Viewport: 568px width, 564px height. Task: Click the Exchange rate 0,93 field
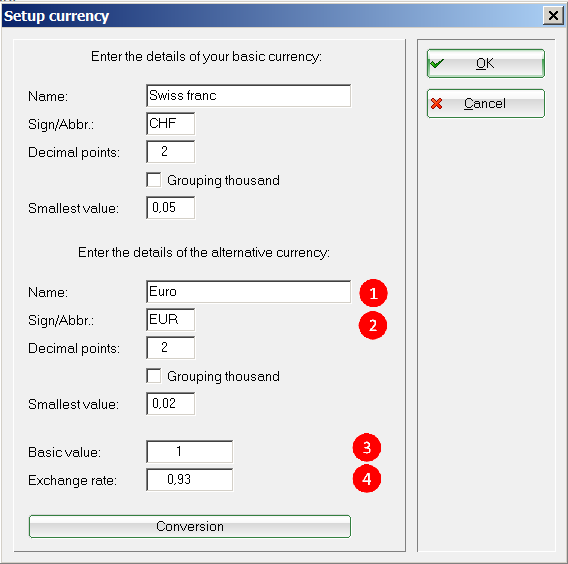pyautogui.click(x=190, y=480)
